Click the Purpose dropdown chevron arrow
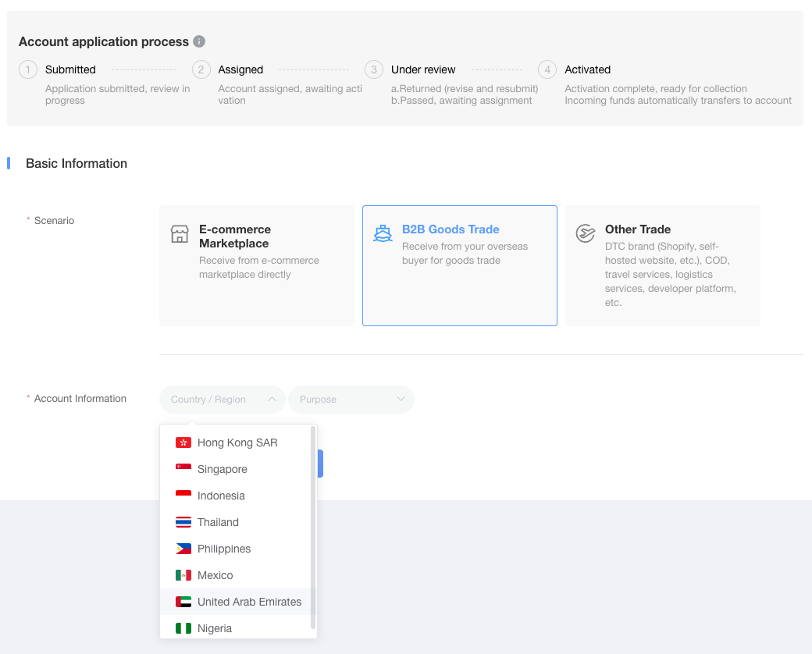Image resolution: width=812 pixels, height=654 pixels. [x=401, y=400]
